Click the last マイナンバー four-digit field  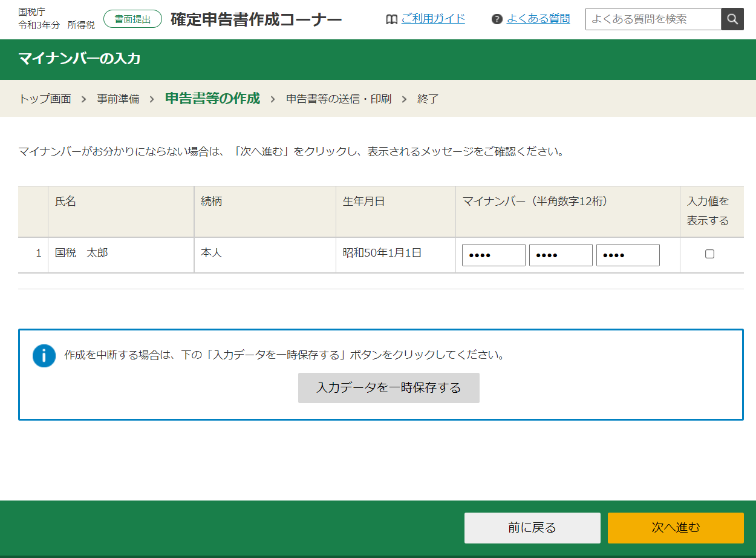point(628,255)
